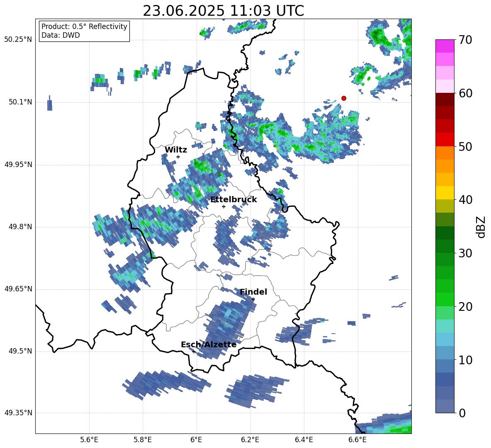
Task: Click the Esch/Alzette cross marker
Action: (194, 351)
